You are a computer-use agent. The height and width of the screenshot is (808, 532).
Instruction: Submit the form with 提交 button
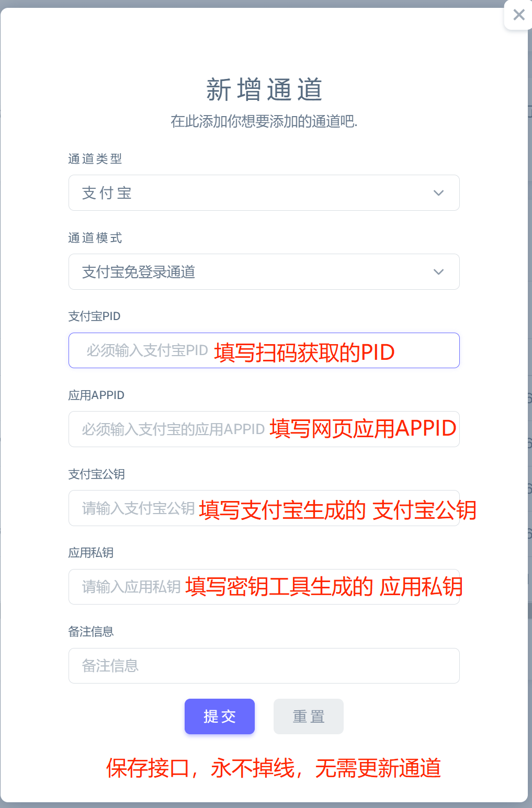(220, 716)
